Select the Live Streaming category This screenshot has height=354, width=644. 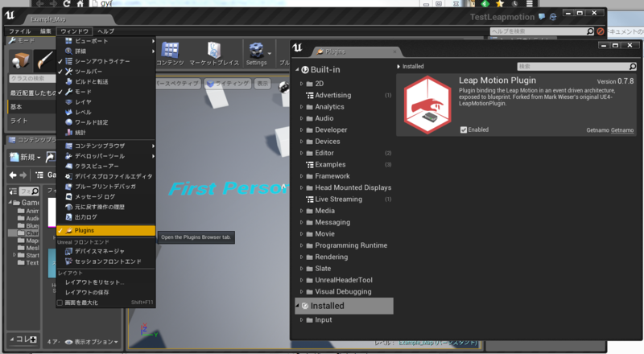click(x=345, y=200)
